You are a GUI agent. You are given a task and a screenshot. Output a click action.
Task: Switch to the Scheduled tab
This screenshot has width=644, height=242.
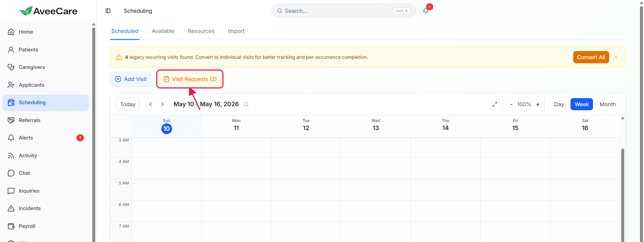[x=125, y=31]
